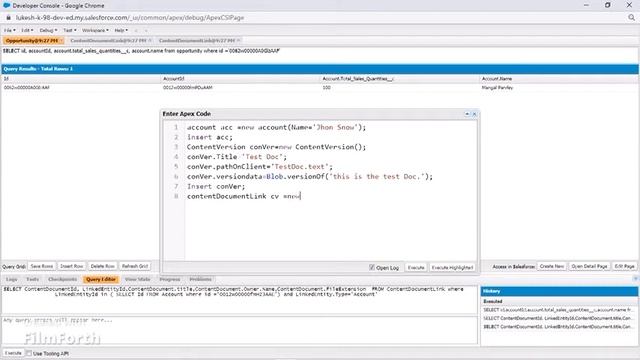Click code line 8 'contentDocumentLink cv' in editor
Image resolution: width=640 pixels, height=360 pixels.
click(x=244, y=196)
